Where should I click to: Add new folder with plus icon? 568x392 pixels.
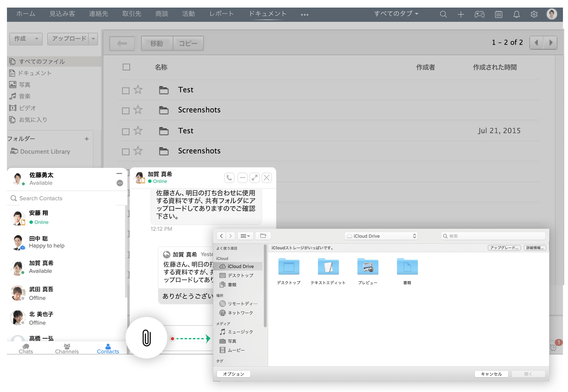86,139
